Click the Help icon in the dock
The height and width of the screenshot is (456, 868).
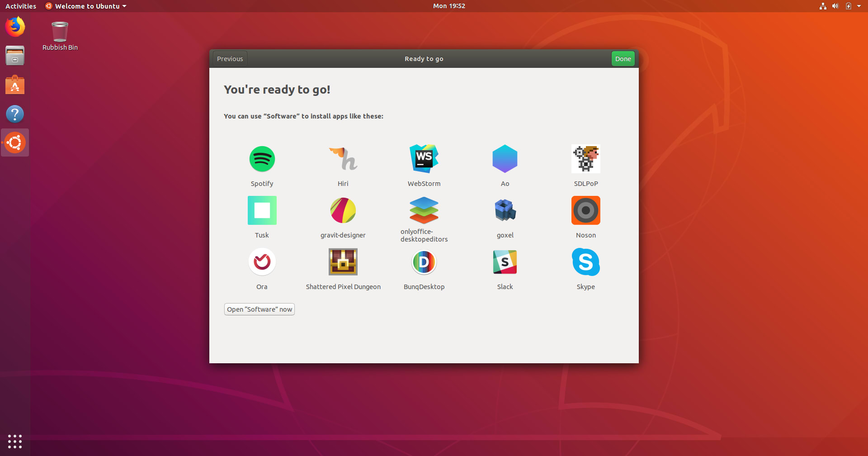click(x=15, y=114)
